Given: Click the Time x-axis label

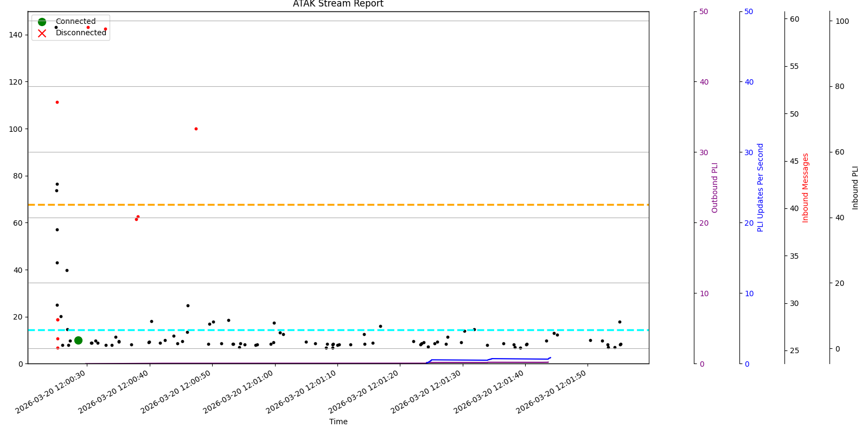Looking at the screenshot, I should (x=338, y=422).
